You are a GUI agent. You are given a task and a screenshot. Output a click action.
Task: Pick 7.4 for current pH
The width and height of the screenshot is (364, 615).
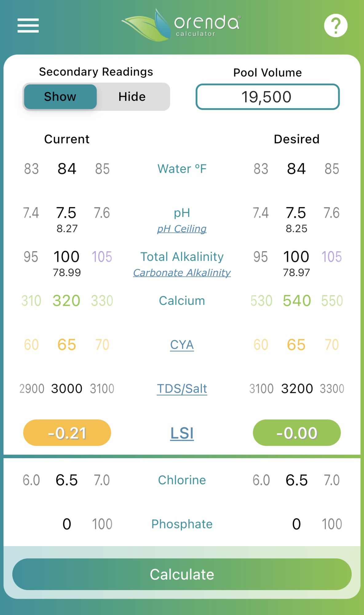[x=31, y=213]
